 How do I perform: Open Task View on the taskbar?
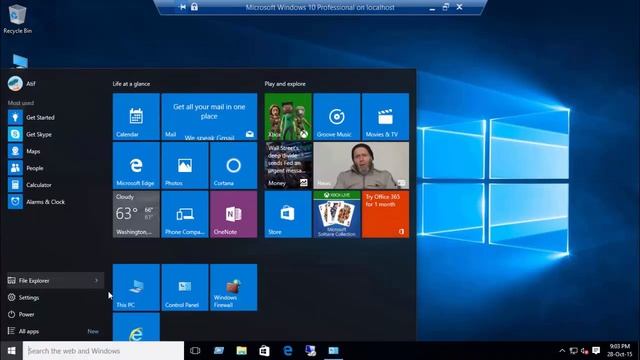tap(195, 351)
